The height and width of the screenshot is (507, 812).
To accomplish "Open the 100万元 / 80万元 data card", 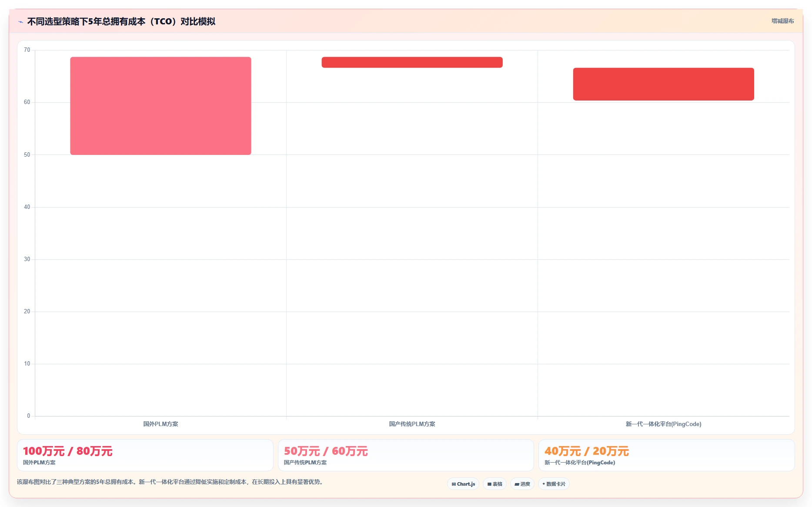I will (145, 455).
